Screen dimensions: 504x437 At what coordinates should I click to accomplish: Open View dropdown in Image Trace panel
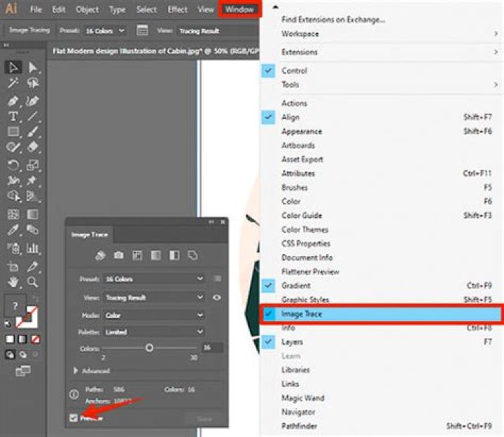click(x=154, y=298)
